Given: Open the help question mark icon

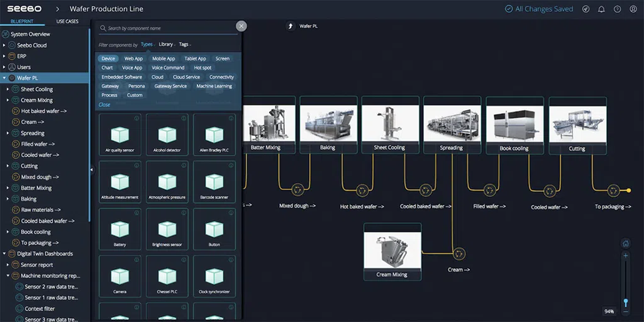Looking at the screenshot, I should point(618,9).
